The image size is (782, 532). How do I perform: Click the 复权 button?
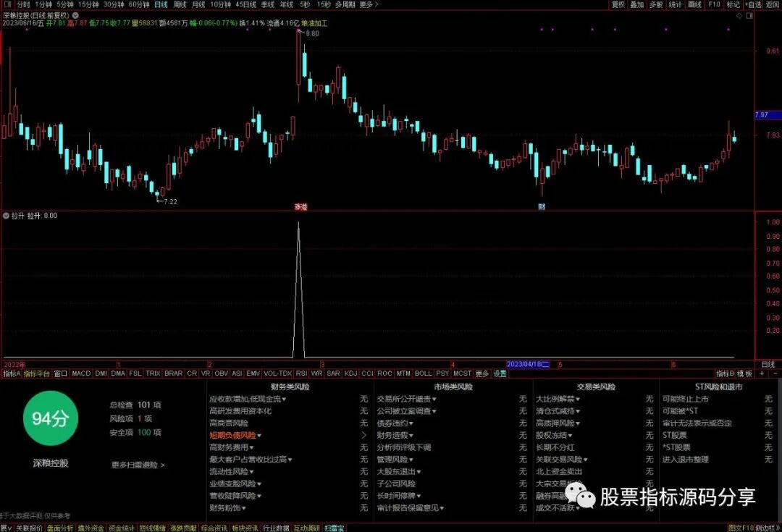[x=618, y=4]
